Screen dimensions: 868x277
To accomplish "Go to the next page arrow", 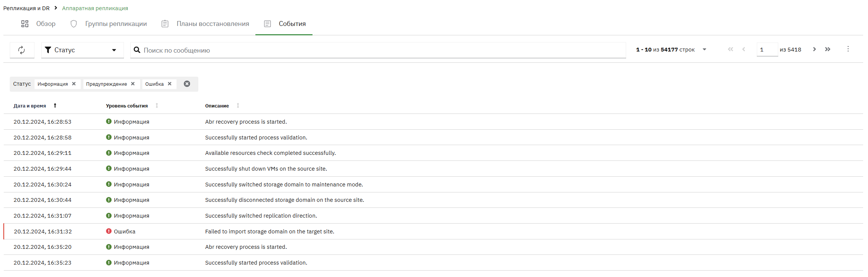I will pyautogui.click(x=814, y=49).
